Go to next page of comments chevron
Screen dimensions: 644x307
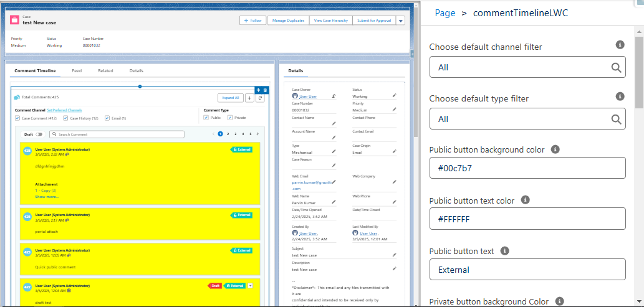point(257,134)
